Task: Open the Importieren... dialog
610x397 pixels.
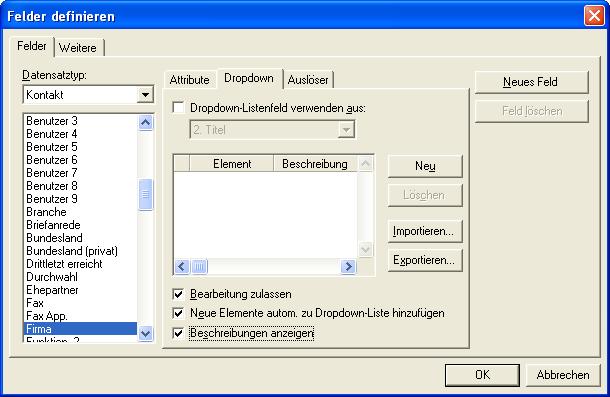Action: (x=425, y=231)
